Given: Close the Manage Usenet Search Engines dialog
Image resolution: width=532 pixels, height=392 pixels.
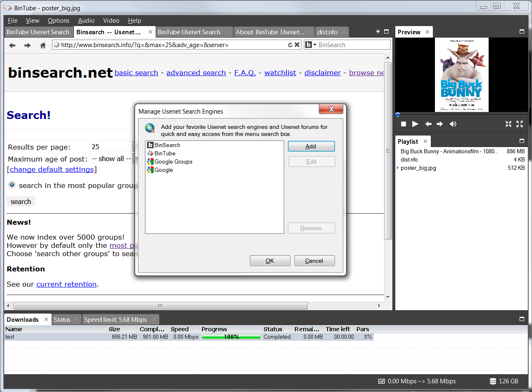Looking at the screenshot, I should 331,109.
